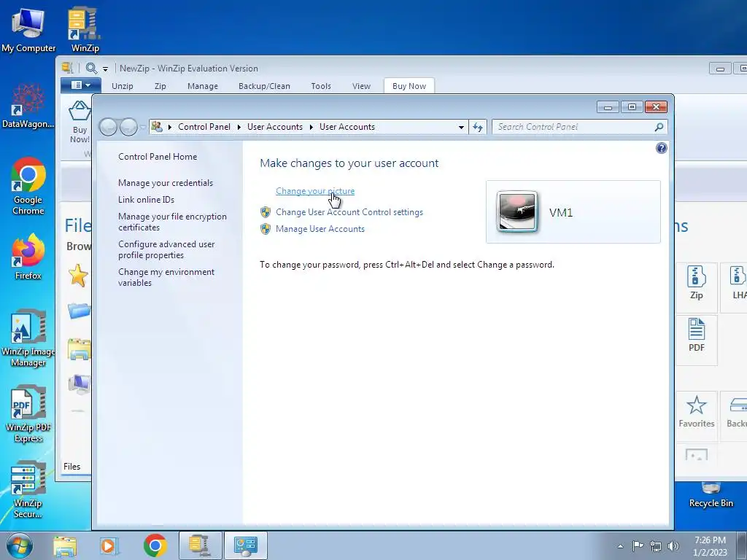Open the WinZip Manage ribbon tab
Viewport: 747px width, 560px height.
tap(203, 86)
